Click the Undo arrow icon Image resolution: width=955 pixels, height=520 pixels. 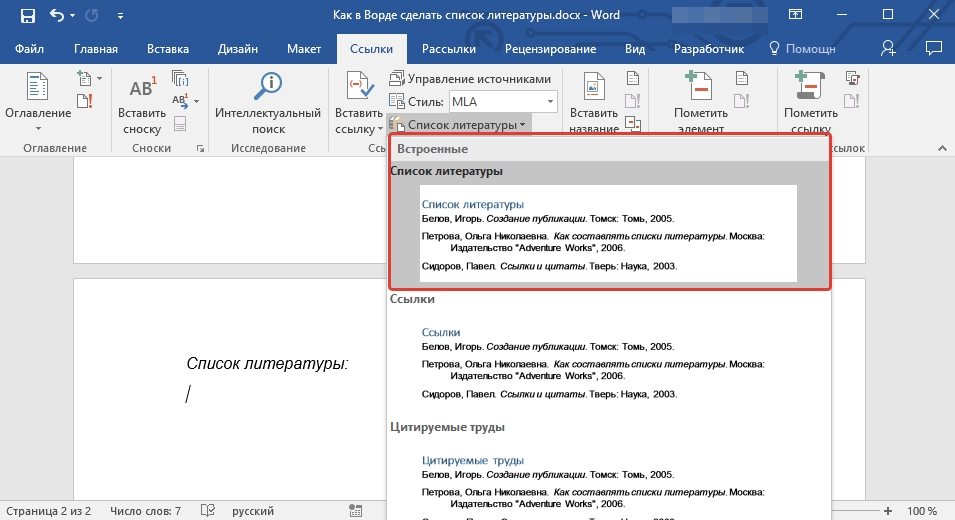[x=56, y=16]
